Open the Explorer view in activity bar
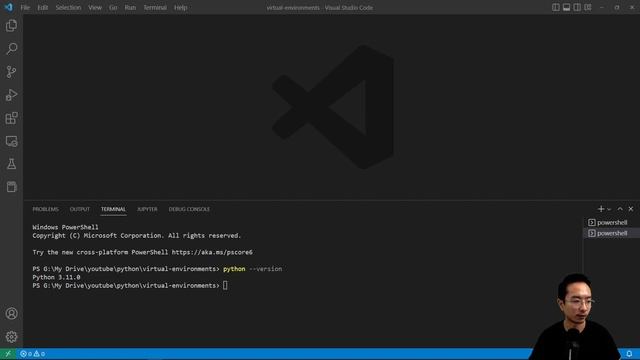640x360 pixels. coord(11,26)
